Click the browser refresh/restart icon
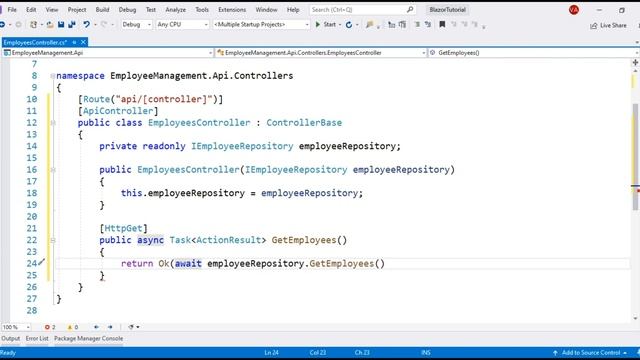This screenshot has height=360, width=640. [x=349, y=25]
